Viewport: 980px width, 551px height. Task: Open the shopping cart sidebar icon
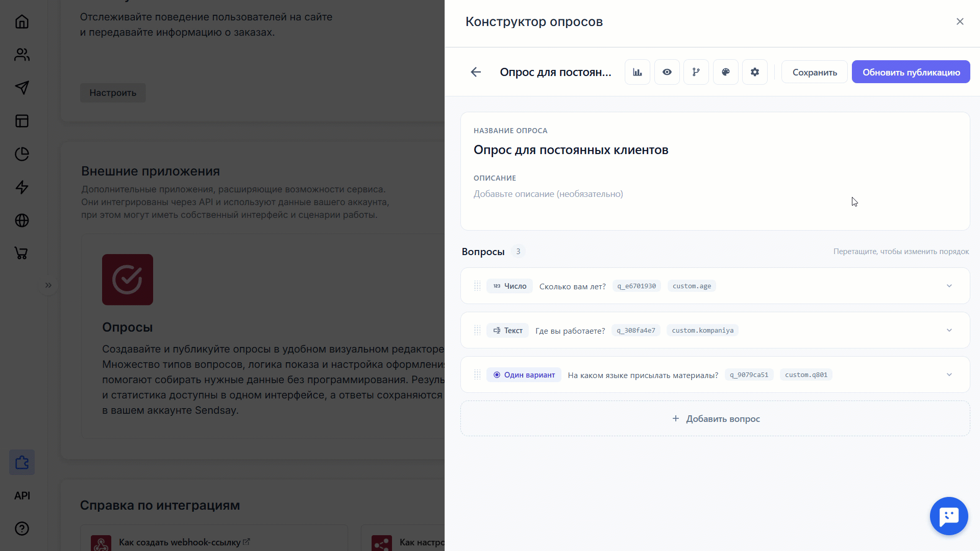click(x=22, y=254)
